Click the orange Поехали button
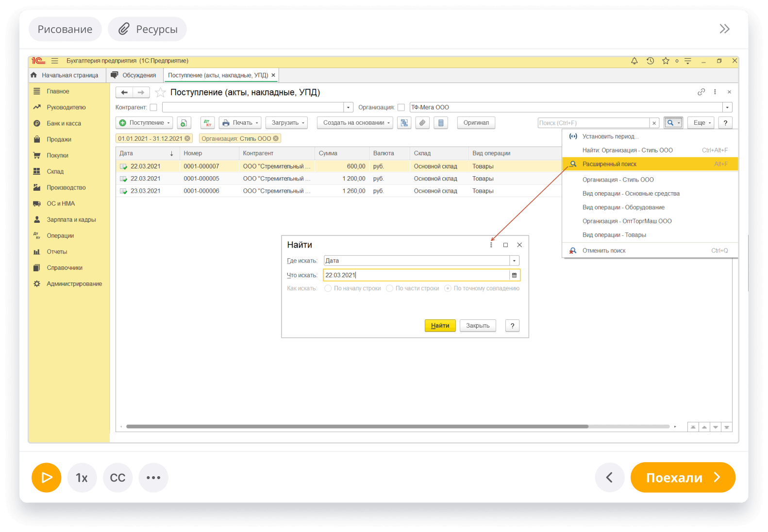768x532 pixels. click(x=683, y=478)
